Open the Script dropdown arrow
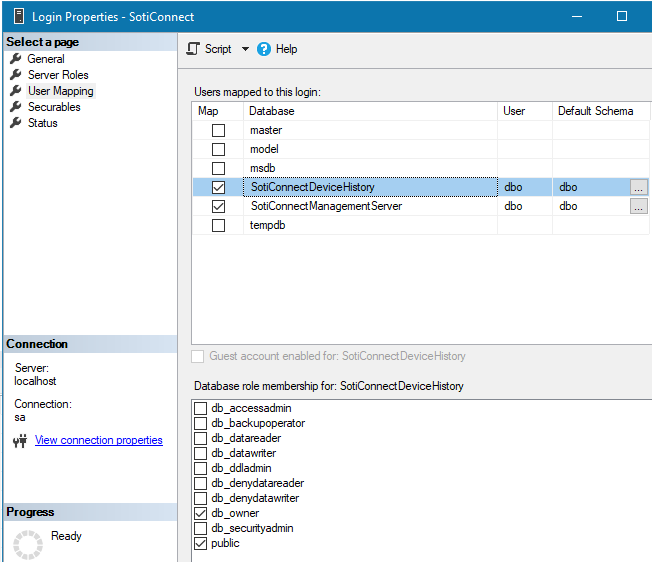 (245, 49)
